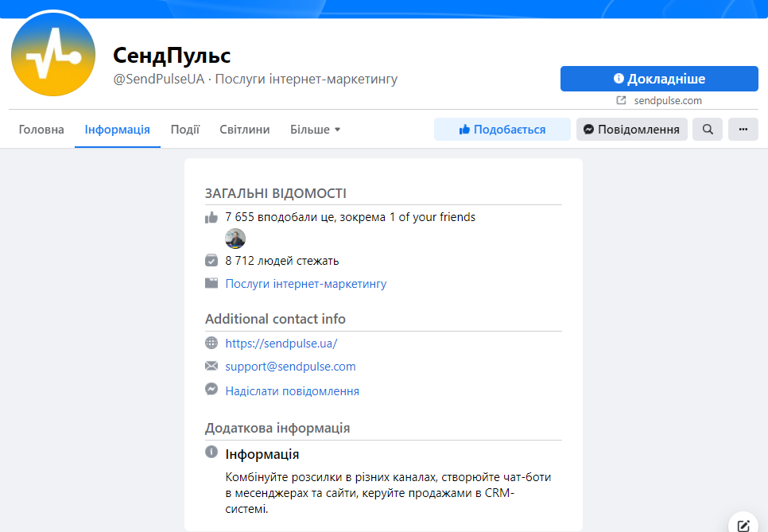Click the category folder icon
768x532 pixels.
tap(211, 283)
